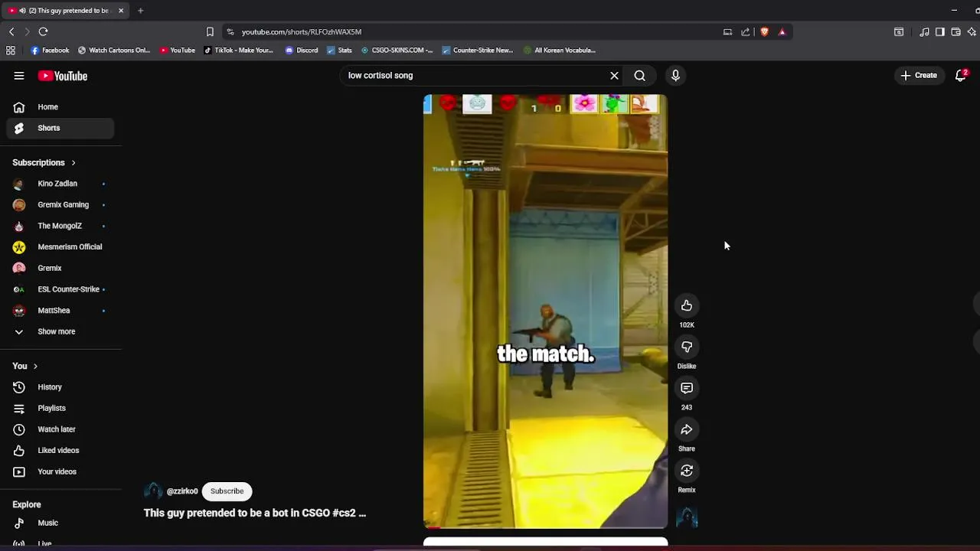
Task: Run search with the magnifier button
Action: click(x=640, y=76)
